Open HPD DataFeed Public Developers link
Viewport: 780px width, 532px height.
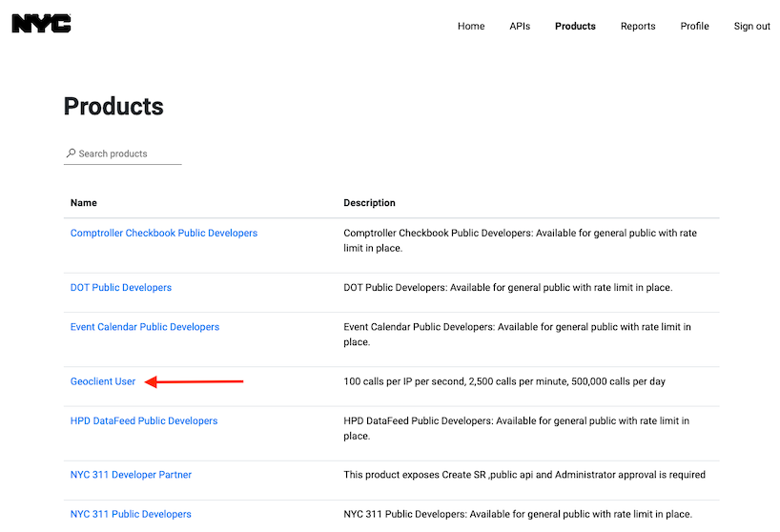point(144,420)
